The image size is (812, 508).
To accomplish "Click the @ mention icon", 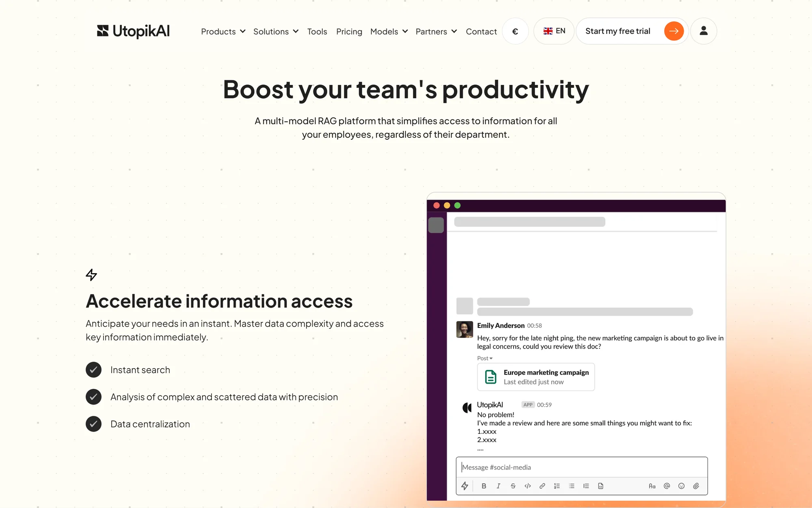I will 667,486.
